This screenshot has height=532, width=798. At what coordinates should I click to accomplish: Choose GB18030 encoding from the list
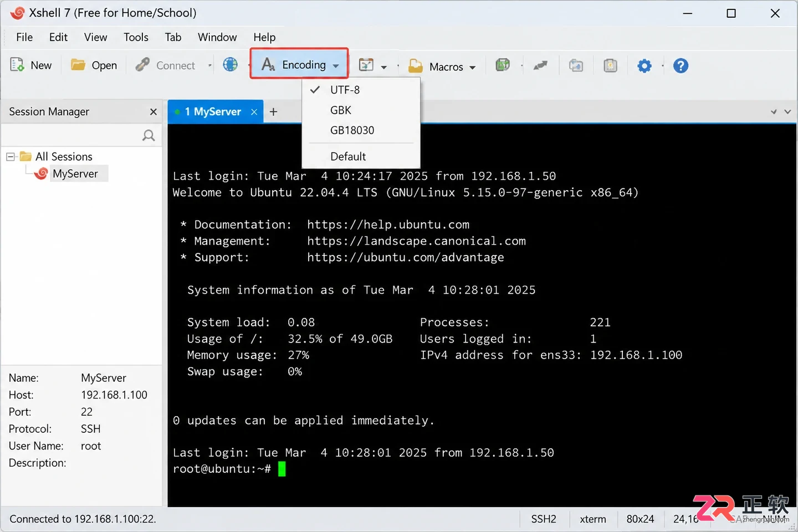point(361,130)
